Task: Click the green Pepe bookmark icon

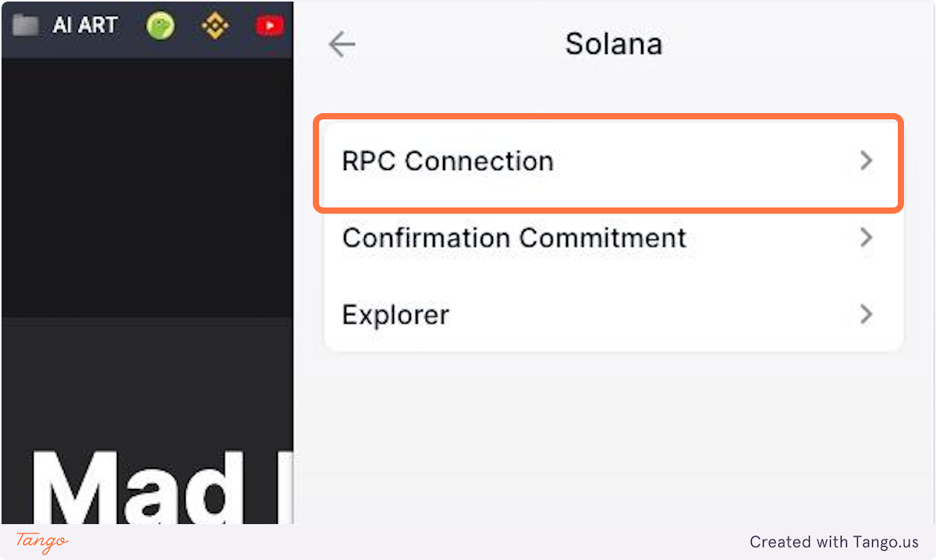Action: [x=160, y=25]
